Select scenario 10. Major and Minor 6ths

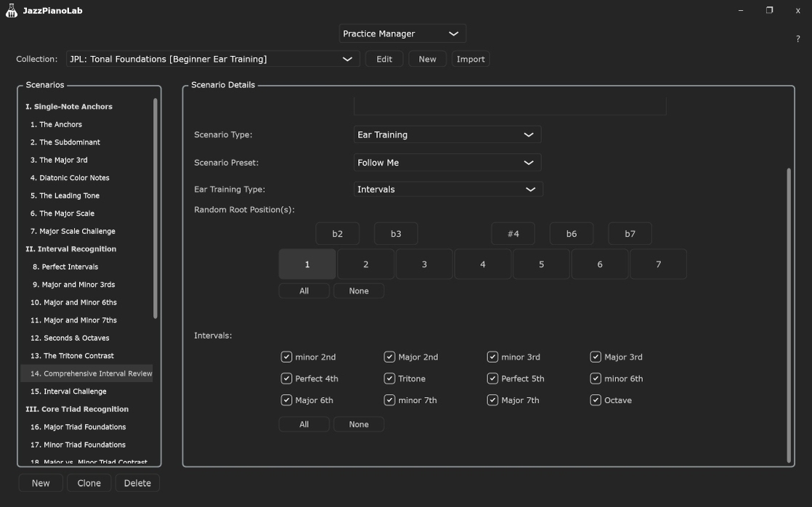86,302
